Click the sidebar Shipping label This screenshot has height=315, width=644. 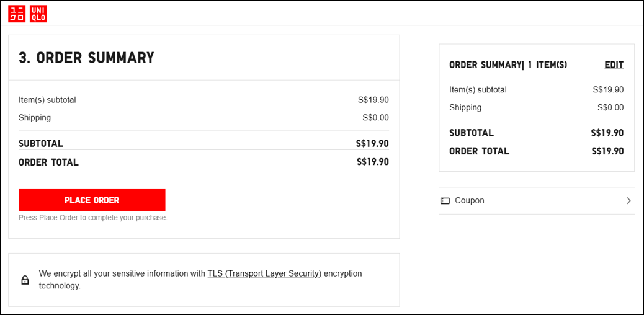[465, 108]
